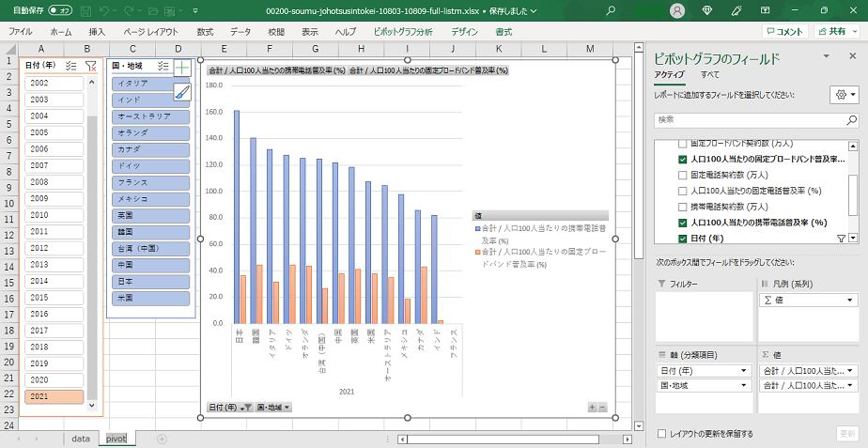Click the user account profile icon
Viewport: 868px width, 448px height.
677,9
